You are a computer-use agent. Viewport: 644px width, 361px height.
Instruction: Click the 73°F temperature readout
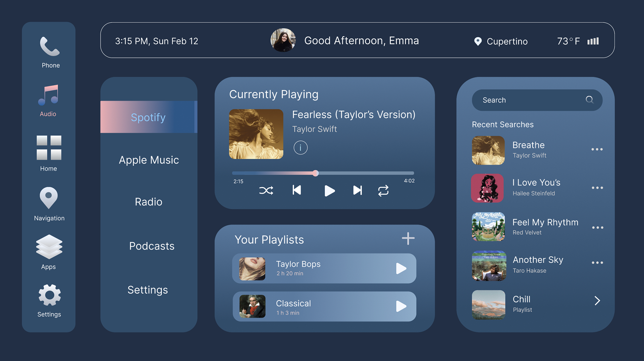pyautogui.click(x=568, y=41)
